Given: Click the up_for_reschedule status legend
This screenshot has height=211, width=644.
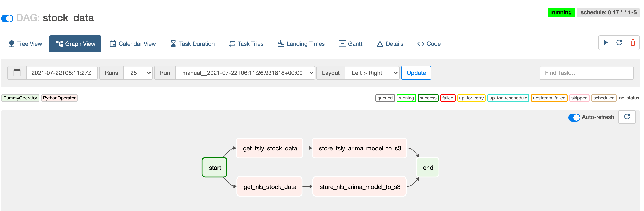Looking at the screenshot, I should (x=508, y=98).
